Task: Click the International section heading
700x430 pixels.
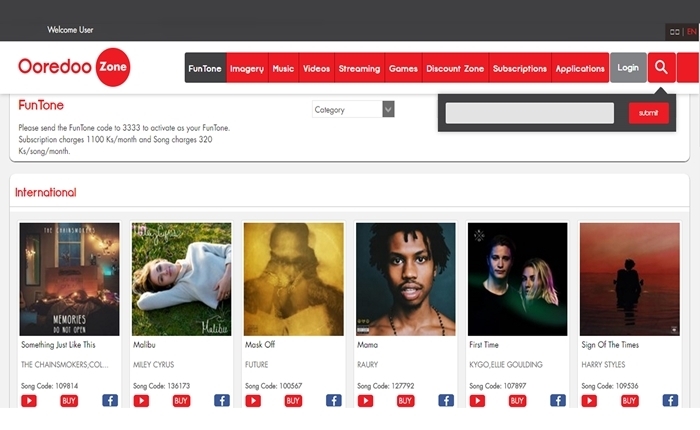Action: tap(46, 192)
